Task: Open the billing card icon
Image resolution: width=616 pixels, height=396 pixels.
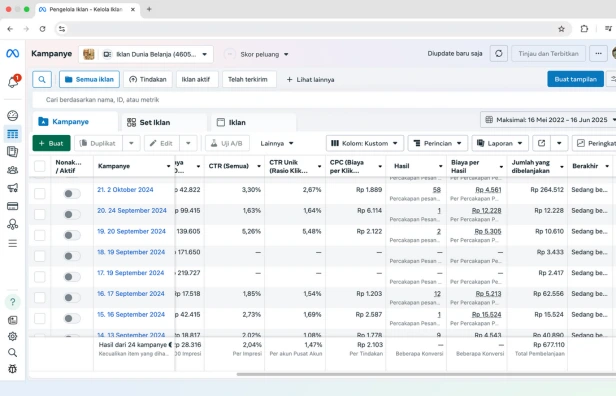Action: [x=13, y=206]
